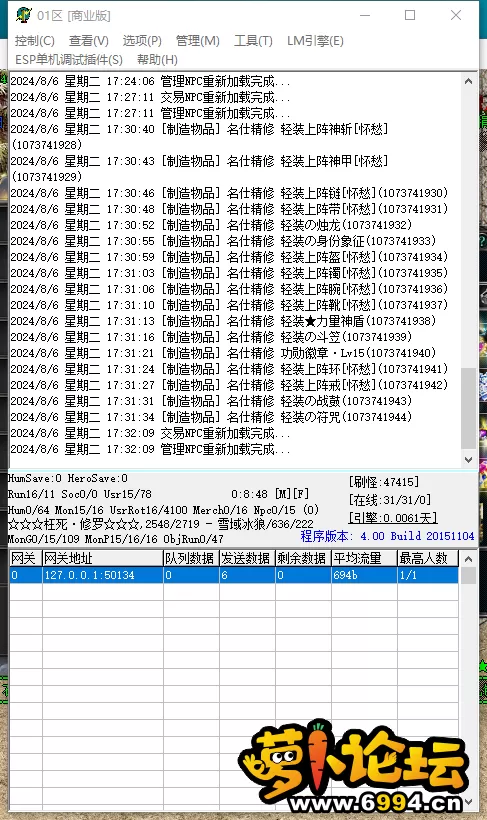Click the [刷怪:47415] status text
This screenshot has width=487, height=820.
tap(383, 482)
